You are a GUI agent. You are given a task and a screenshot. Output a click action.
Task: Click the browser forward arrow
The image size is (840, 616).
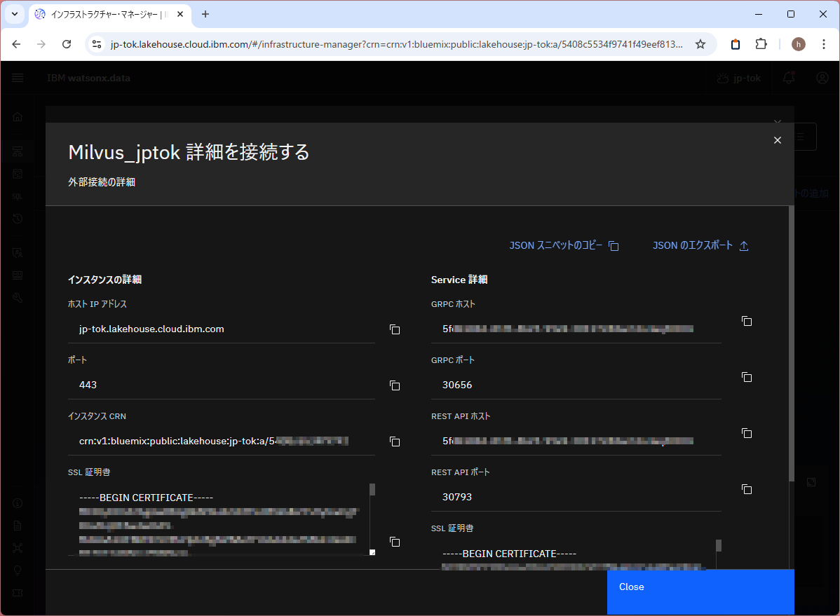(x=41, y=44)
